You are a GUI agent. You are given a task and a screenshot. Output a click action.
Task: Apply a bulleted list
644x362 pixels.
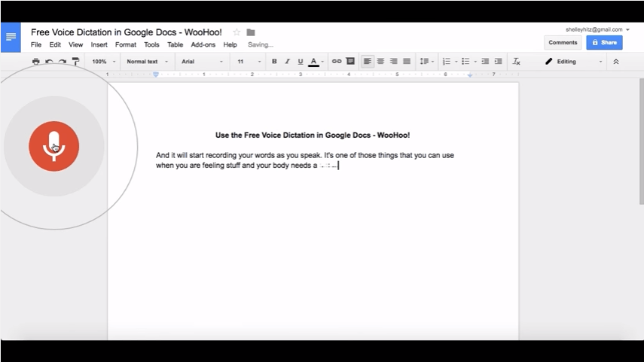pos(465,62)
